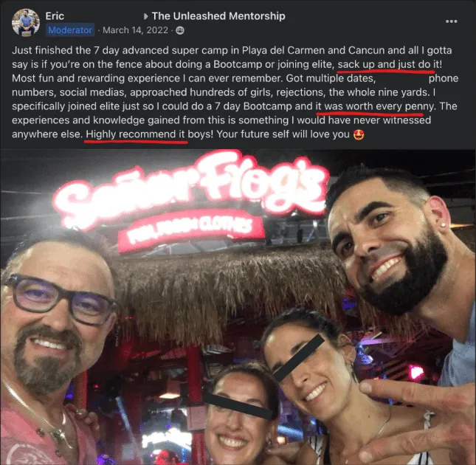Open the three-dot post options menu

click(x=451, y=21)
